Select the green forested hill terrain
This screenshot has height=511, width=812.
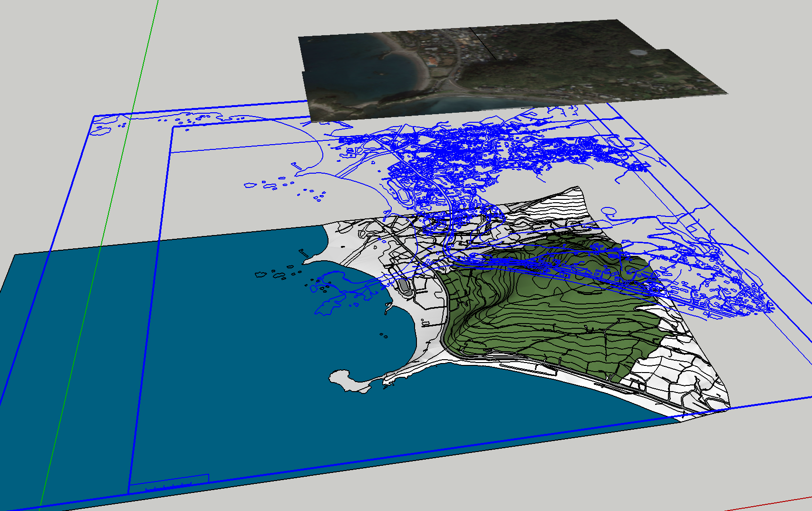[547, 309]
